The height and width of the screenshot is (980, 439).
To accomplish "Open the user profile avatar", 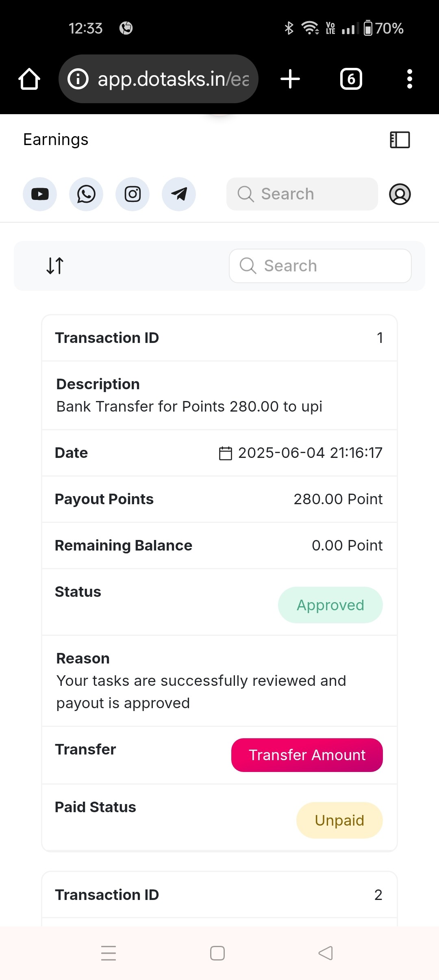I will [400, 194].
